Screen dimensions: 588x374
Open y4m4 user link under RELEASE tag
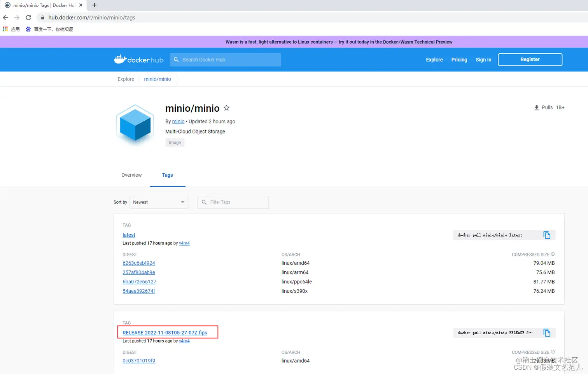point(184,341)
